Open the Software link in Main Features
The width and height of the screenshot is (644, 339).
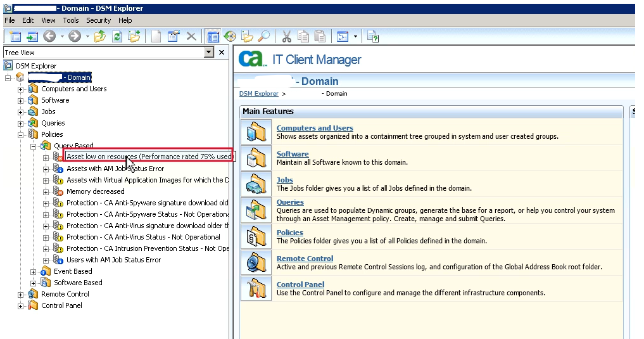pos(293,154)
